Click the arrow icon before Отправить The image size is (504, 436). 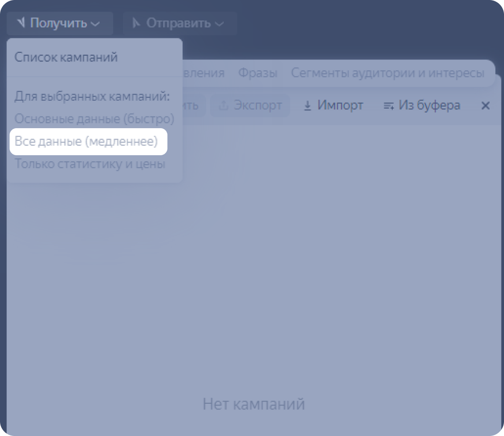tap(136, 23)
